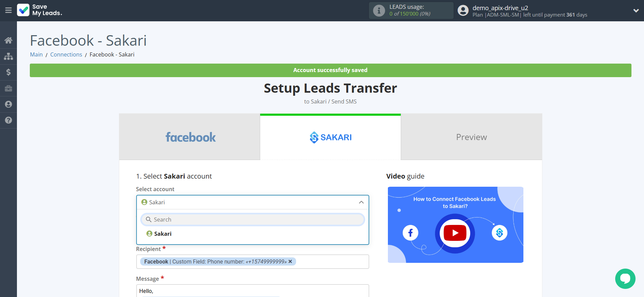Screen dimensions: 644x297
Task: Open the connections sitemap icon
Action: point(8,56)
